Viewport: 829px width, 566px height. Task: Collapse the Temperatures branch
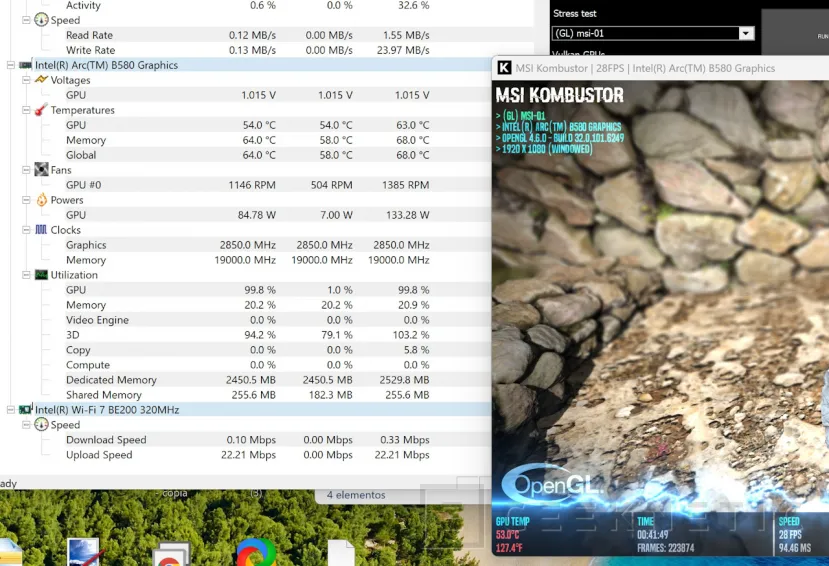click(26, 110)
